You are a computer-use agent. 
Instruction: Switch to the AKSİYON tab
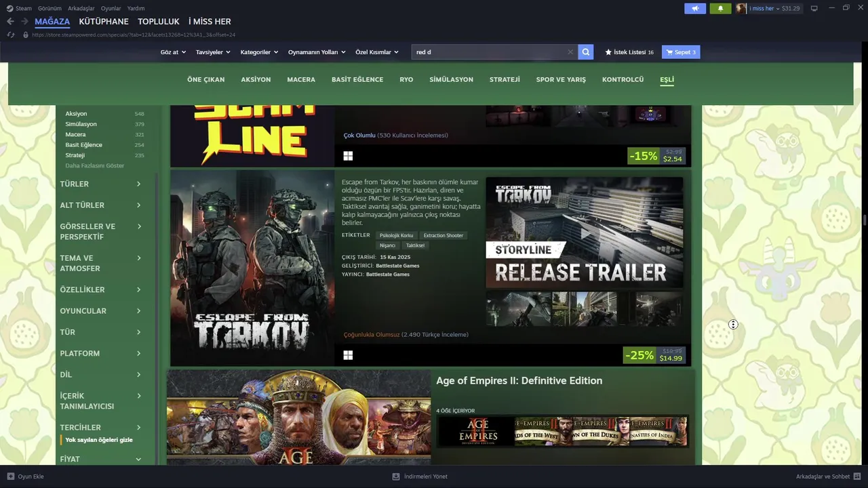coord(256,79)
